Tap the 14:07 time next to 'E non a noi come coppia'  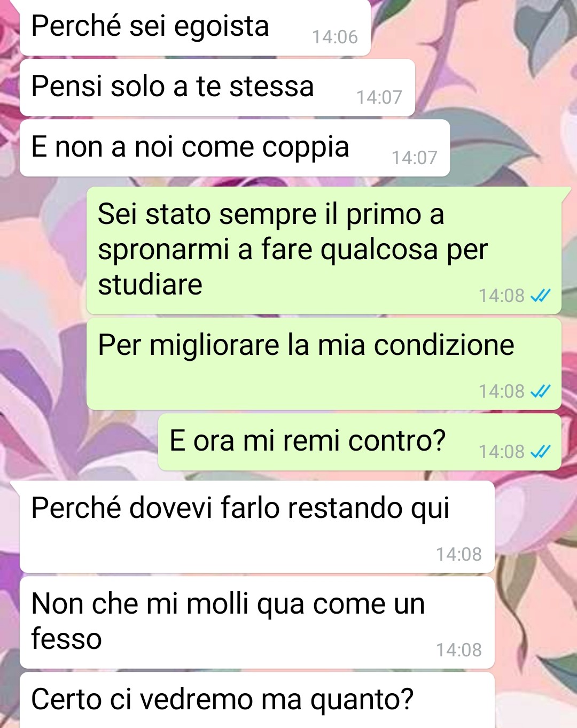415,158
